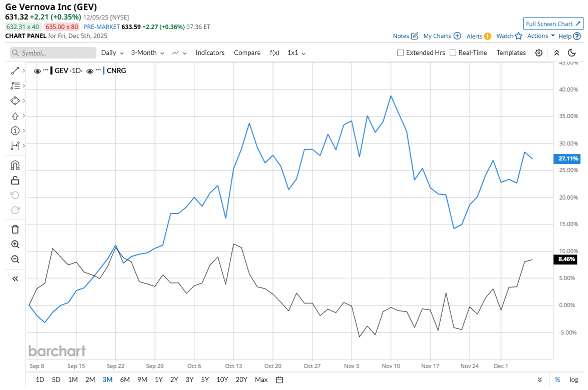Select the trend line drawing tool
The width and height of the screenshot is (588, 390).
[x=15, y=70]
